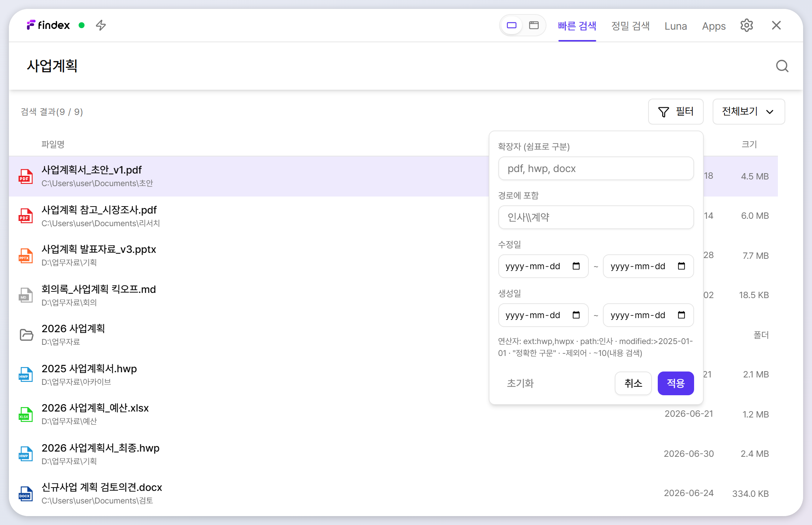Viewport: 812px width, 525px height.
Task: Select file 2026 사업계획_예산.xlsx
Action: [x=95, y=408]
